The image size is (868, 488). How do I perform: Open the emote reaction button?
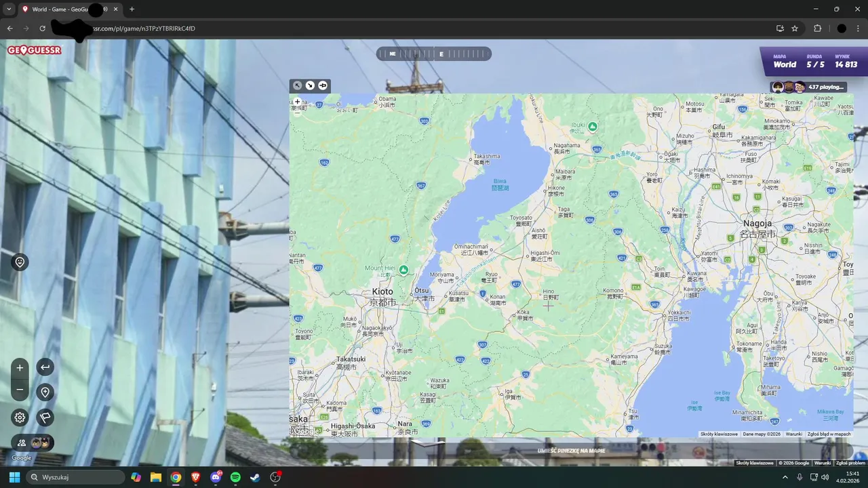click(x=20, y=262)
